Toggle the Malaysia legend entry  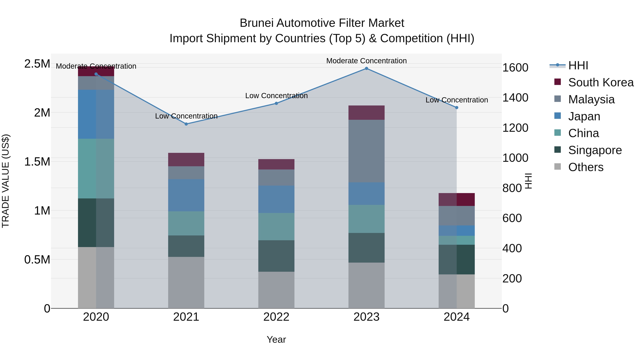pos(584,99)
